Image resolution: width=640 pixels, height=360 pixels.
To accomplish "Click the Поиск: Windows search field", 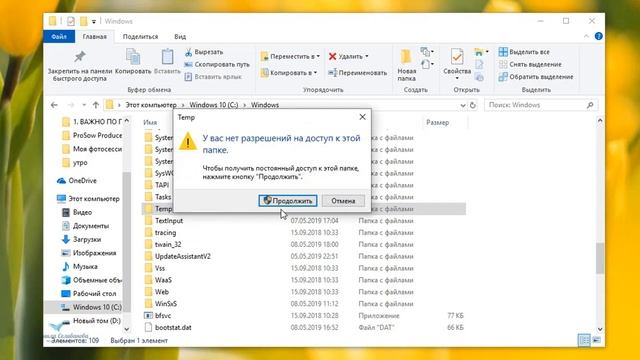I will (541, 105).
